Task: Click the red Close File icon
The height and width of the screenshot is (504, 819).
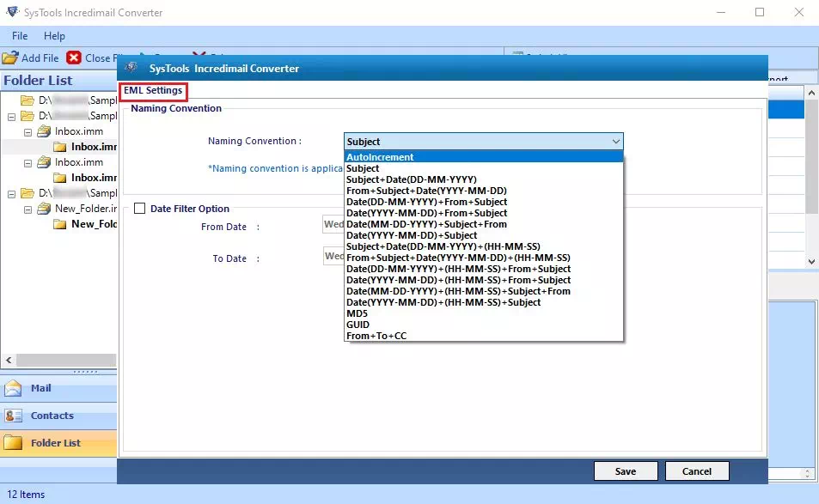Action: click(74, 58)
